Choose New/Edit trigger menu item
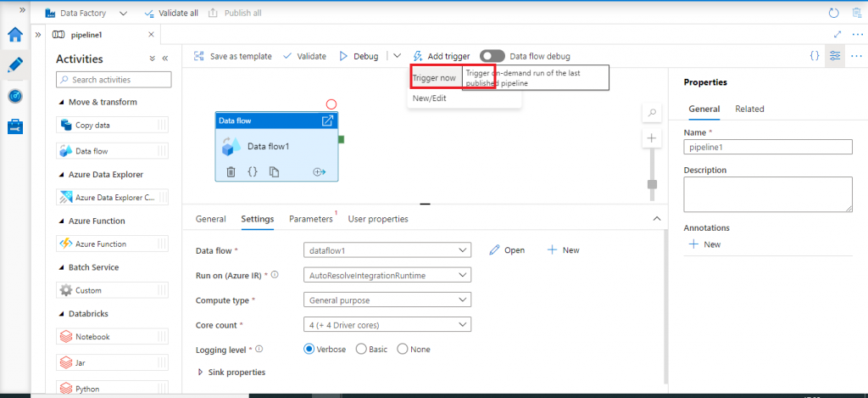Image resolution: width=868 pixels, height=398 pixels. (x=430, y=98)
